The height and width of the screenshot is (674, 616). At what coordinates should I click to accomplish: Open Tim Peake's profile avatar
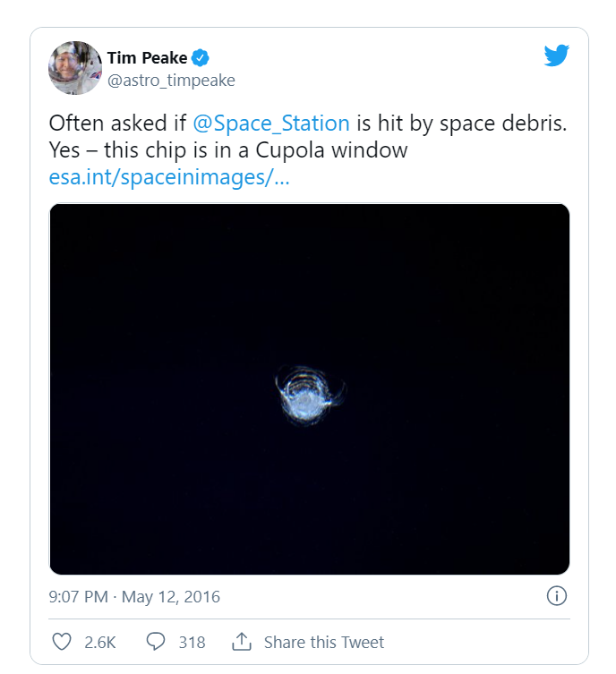[x=75, y=68]
